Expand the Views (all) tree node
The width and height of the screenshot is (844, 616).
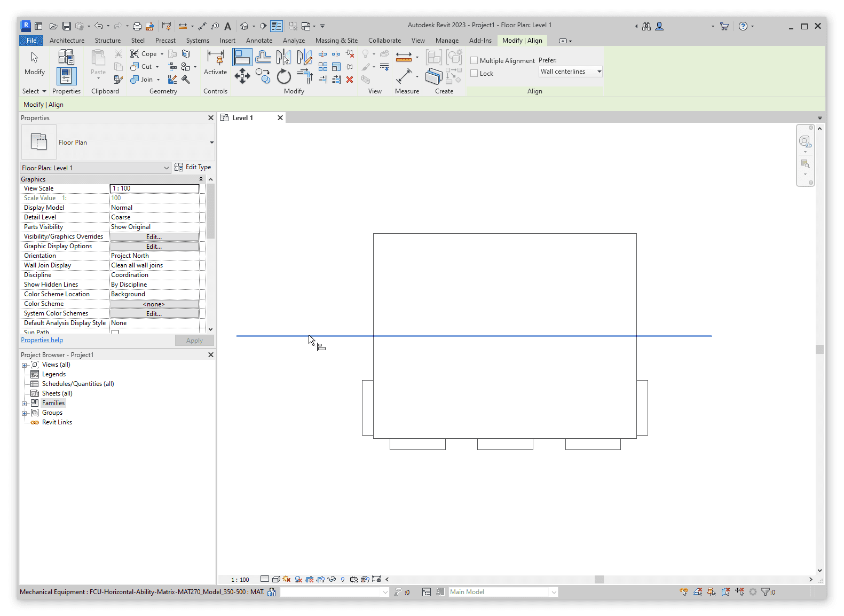click(24, 365)
